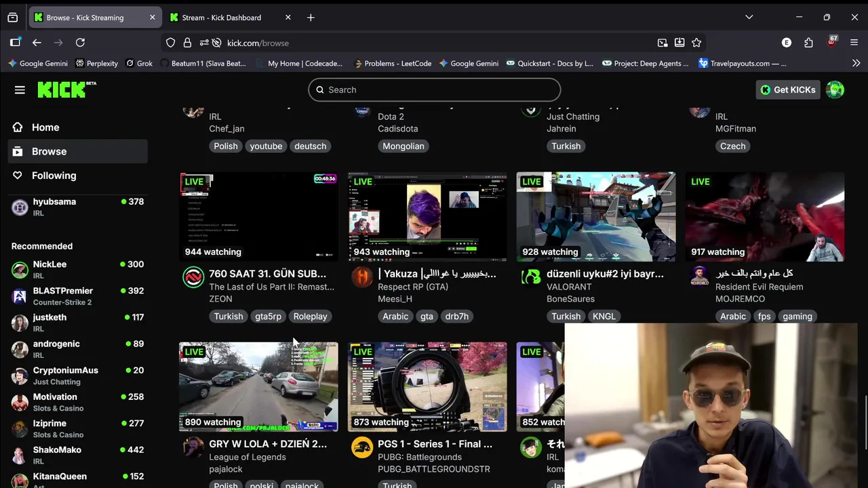The height and width of the screenshot is (488, 868).
Task: Select the gaming tag
Action: (797, 317)
